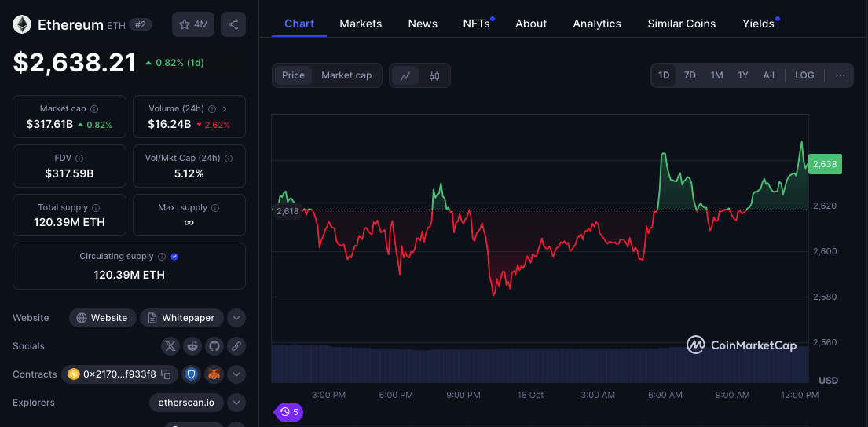Image resolution: width=868 pixels, height=427 pixels.
Task: Click the verified badge next to Circulating supply
Action: coord(174,257)
